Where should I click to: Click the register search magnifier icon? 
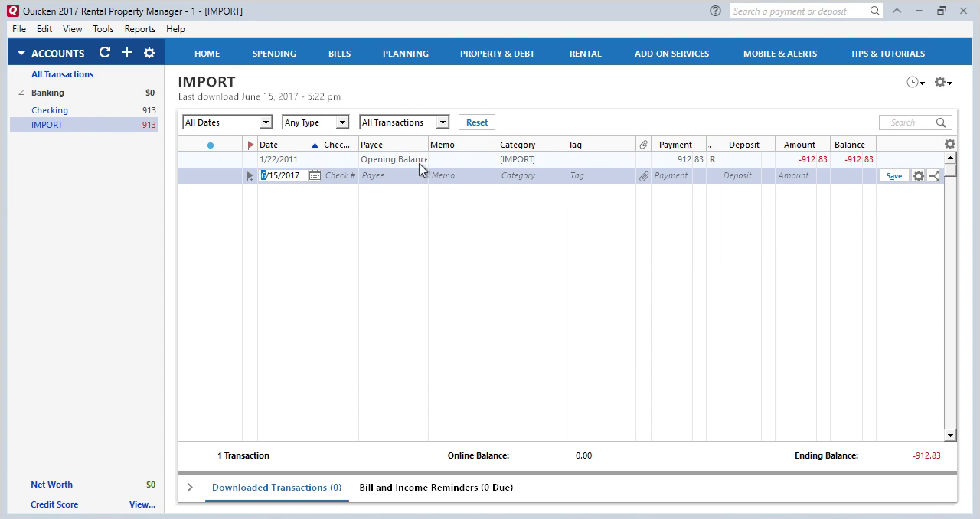click(941, 122)
